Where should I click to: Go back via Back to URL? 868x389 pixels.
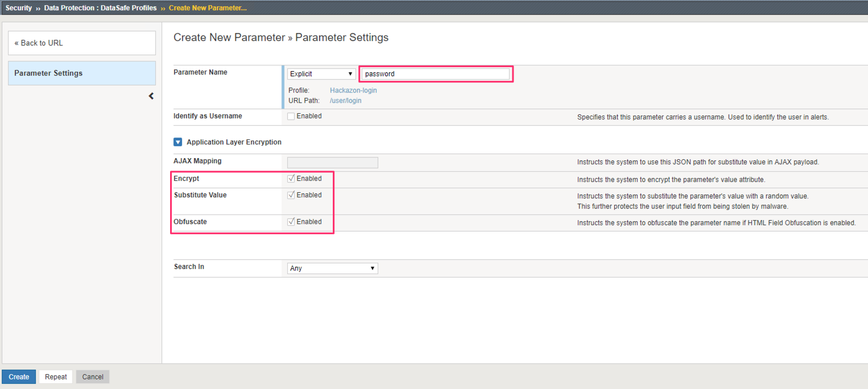tap(82, 43)
